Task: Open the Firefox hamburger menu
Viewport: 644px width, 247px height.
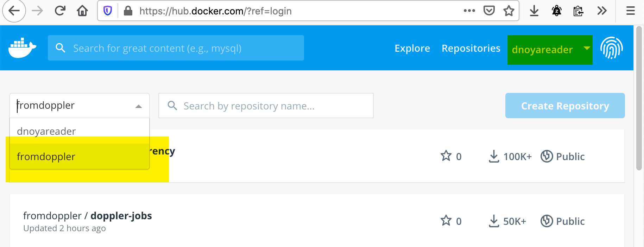Action: point(630,11)
